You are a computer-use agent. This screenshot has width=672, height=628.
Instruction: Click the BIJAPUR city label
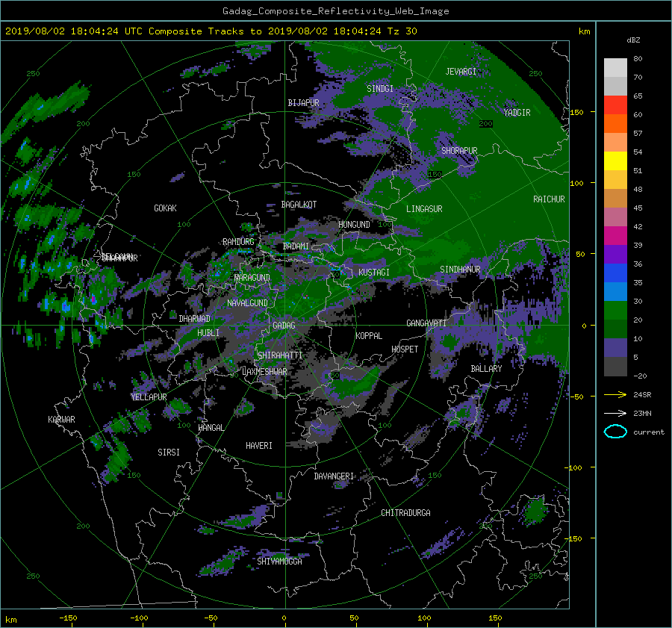point(303,103)
